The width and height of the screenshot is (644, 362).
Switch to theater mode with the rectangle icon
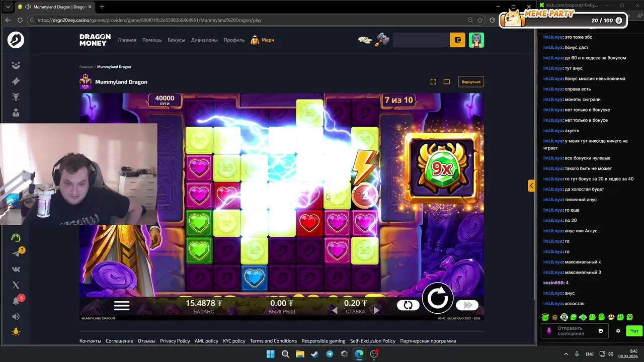[x=446, y=81]
